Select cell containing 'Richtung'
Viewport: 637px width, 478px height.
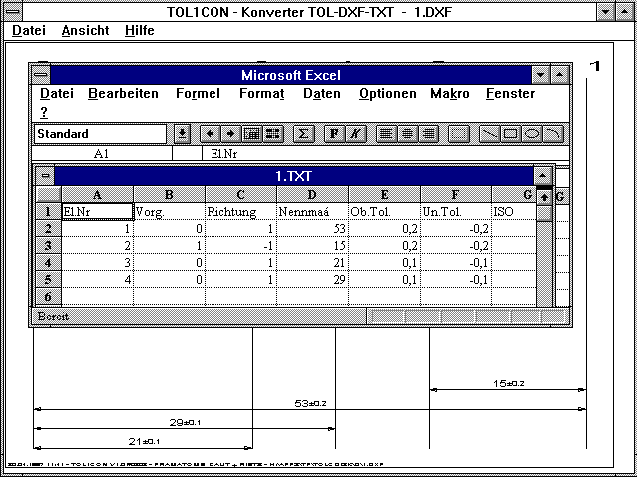tap(241, 212)
